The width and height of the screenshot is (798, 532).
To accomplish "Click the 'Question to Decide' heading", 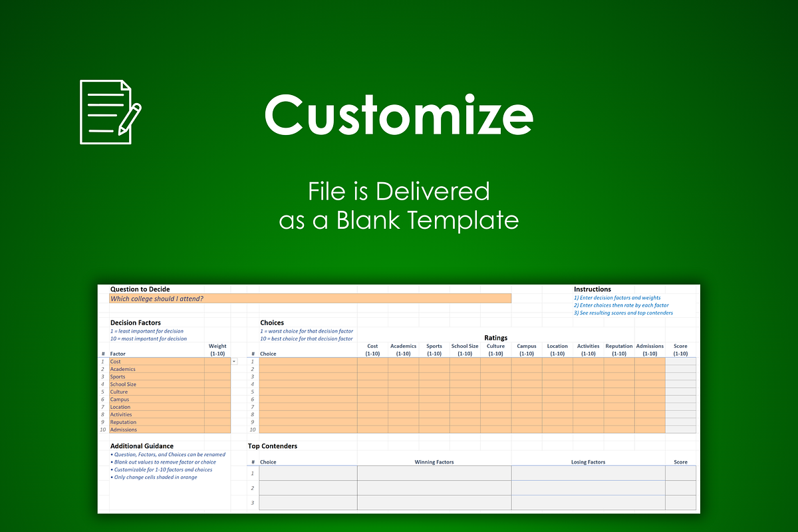I will click(140, 289).
